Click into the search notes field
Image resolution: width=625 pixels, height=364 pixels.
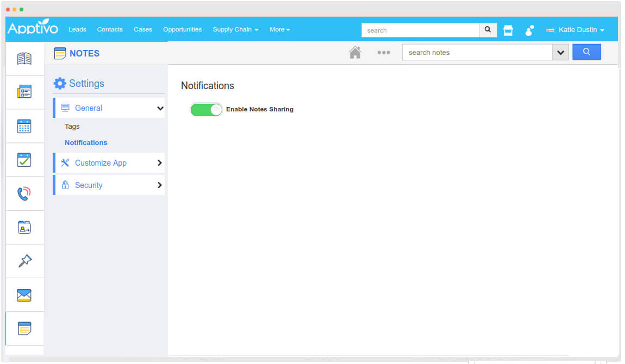(x=477, y=53)
